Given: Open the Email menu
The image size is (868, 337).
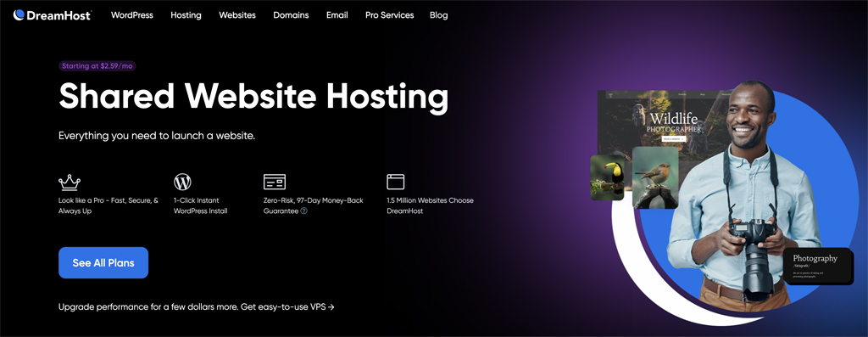Looking at the screenshot, I should (x=337, y=15).
